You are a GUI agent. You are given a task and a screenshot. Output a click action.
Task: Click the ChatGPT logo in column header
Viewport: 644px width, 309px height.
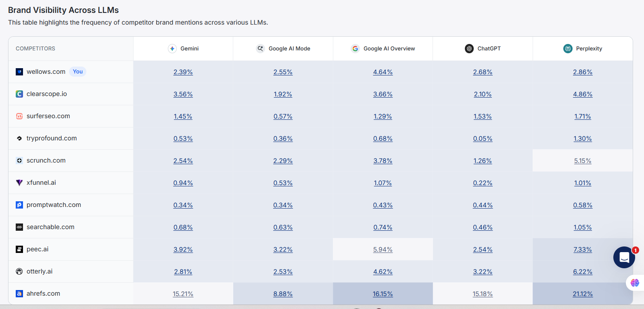469,48
